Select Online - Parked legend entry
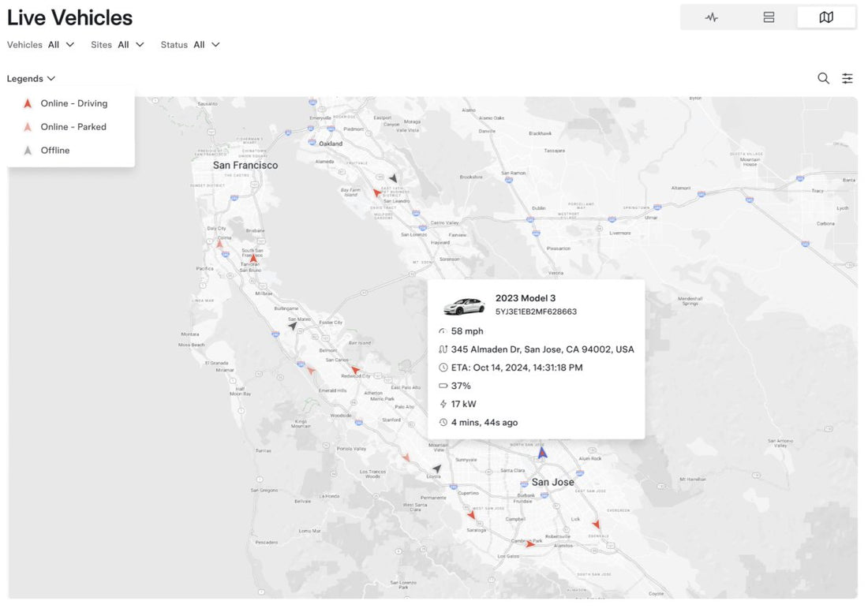 point(73,127)
